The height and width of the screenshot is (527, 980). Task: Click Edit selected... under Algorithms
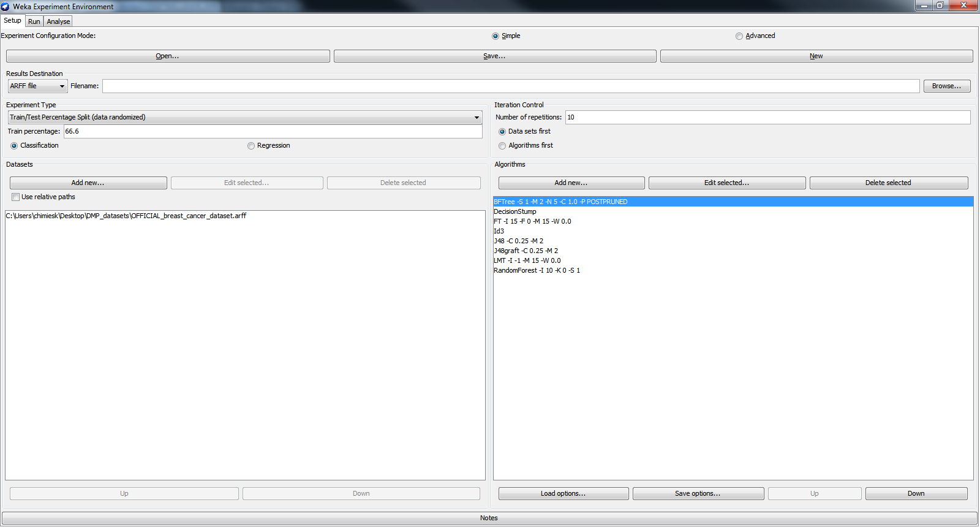point(727,183)
